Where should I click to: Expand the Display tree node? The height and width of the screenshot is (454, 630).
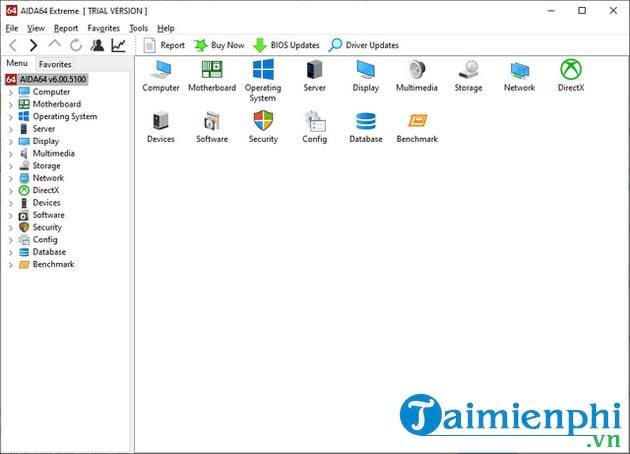[x=11, y=142]
